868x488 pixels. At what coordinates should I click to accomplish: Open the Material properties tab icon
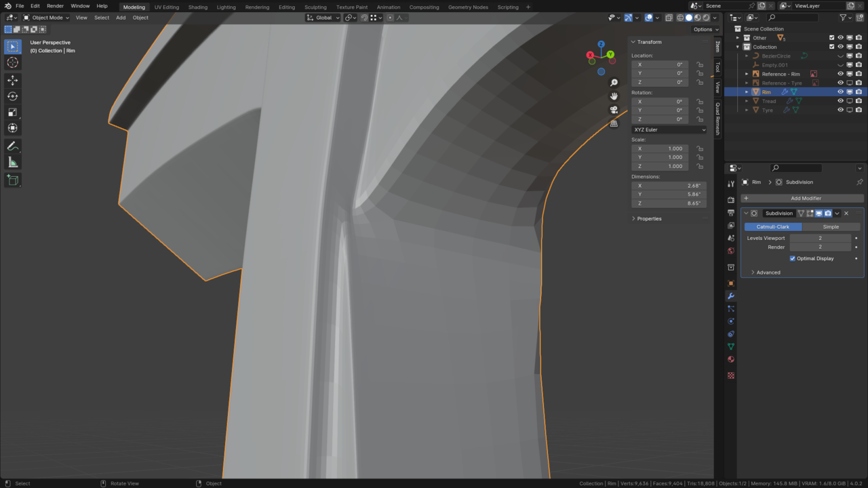pos(731,359)
